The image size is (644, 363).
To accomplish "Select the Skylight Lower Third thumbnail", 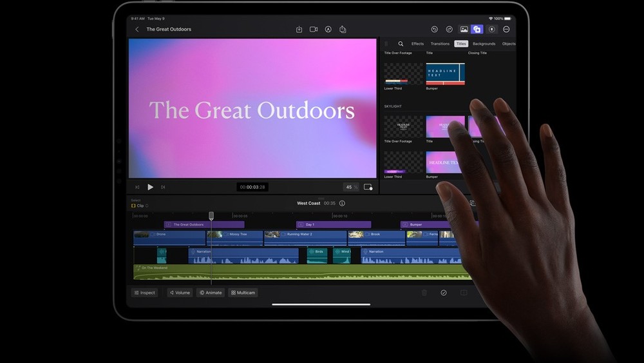I will [x=403, y=162].
